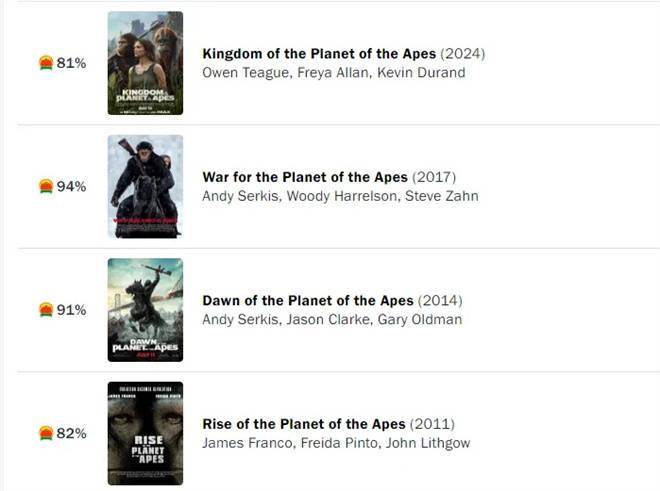
Task: Select the Rise of the Planet of the Apes poster
Action: (145, 433)
